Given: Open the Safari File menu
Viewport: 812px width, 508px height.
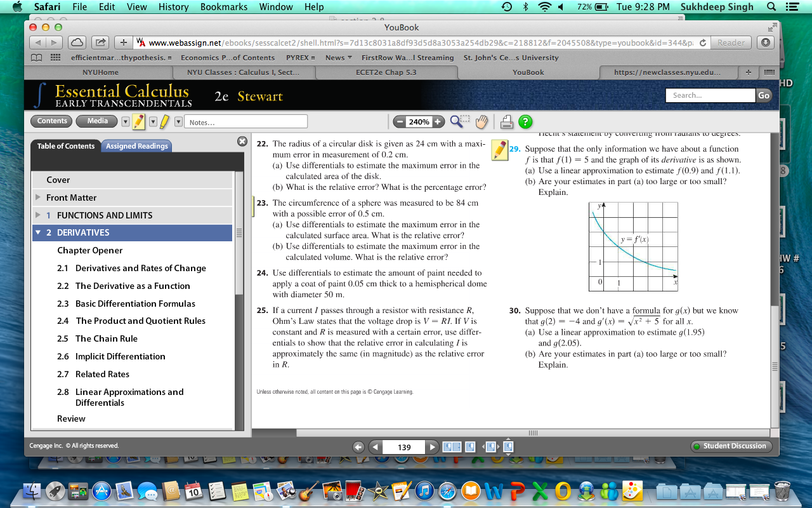Looking at the screenshot, I should click(80, 7).
